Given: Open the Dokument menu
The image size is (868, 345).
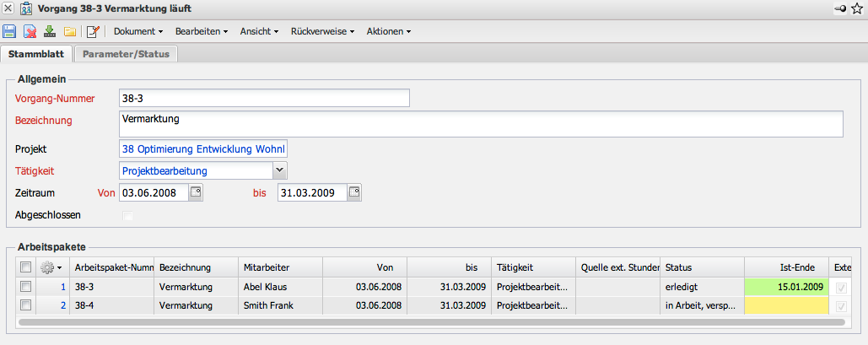Looking at the screenshot, I should coord(137,32).
